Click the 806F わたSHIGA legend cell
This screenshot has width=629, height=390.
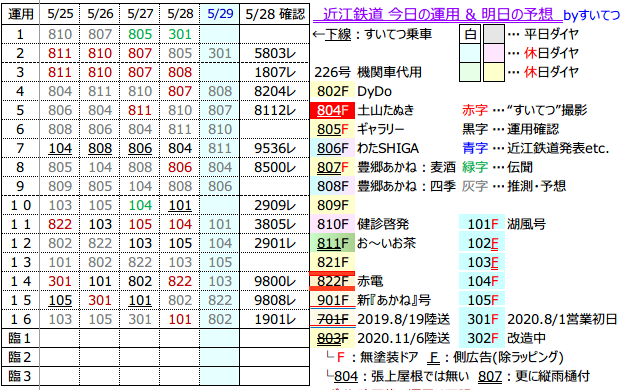(333, 148)
